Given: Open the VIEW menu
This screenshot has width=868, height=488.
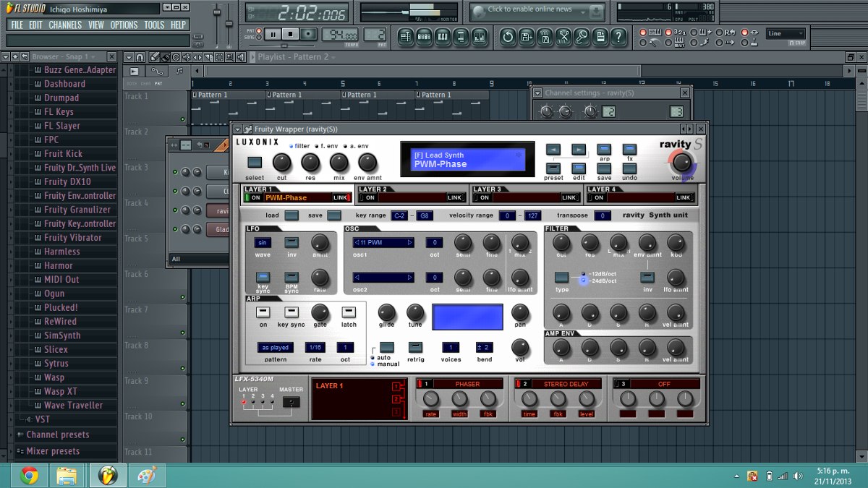Looking at the screenshot, I should tap(96, 25).
